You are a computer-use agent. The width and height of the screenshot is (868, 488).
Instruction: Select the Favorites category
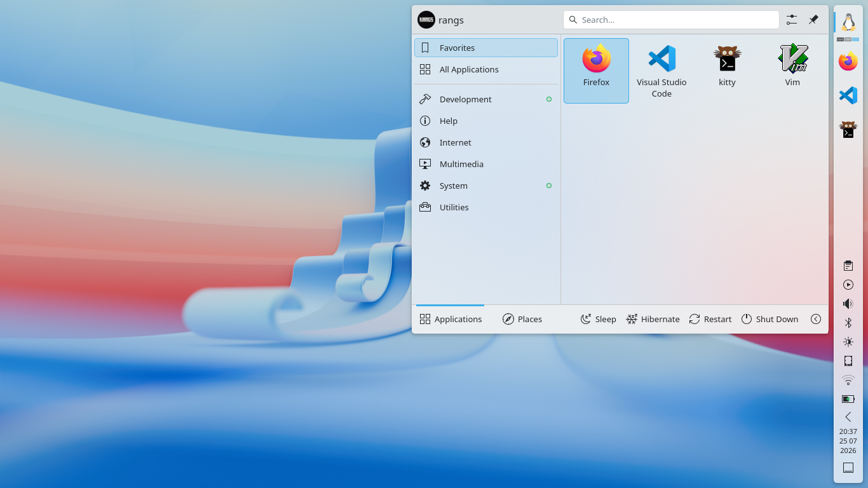coord(486,48)
